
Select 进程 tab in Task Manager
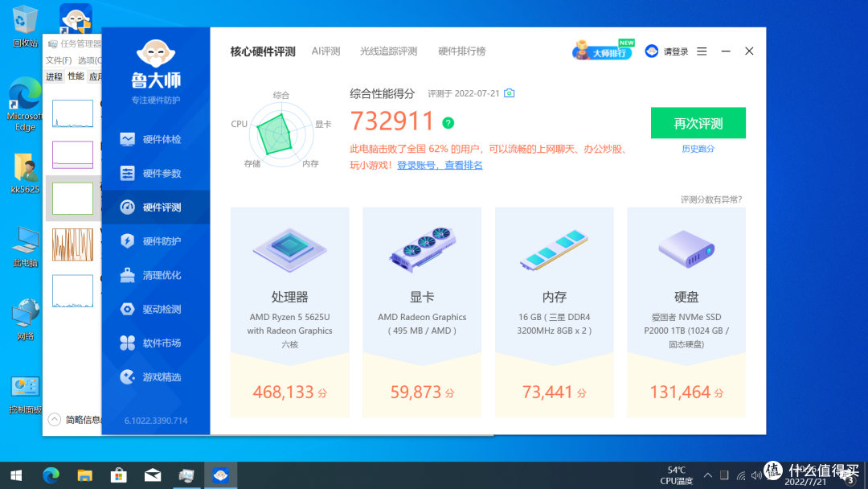[54, 76]
